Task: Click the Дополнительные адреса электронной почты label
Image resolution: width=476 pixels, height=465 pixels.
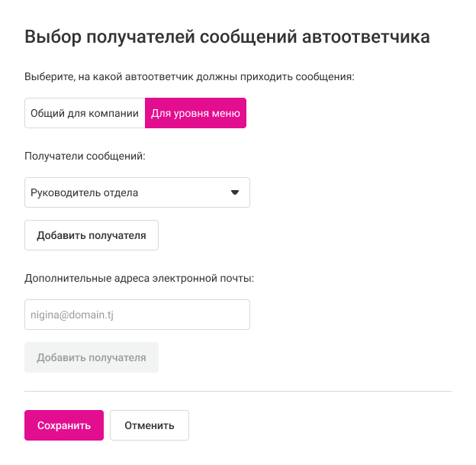Action: tap(139, 278)
